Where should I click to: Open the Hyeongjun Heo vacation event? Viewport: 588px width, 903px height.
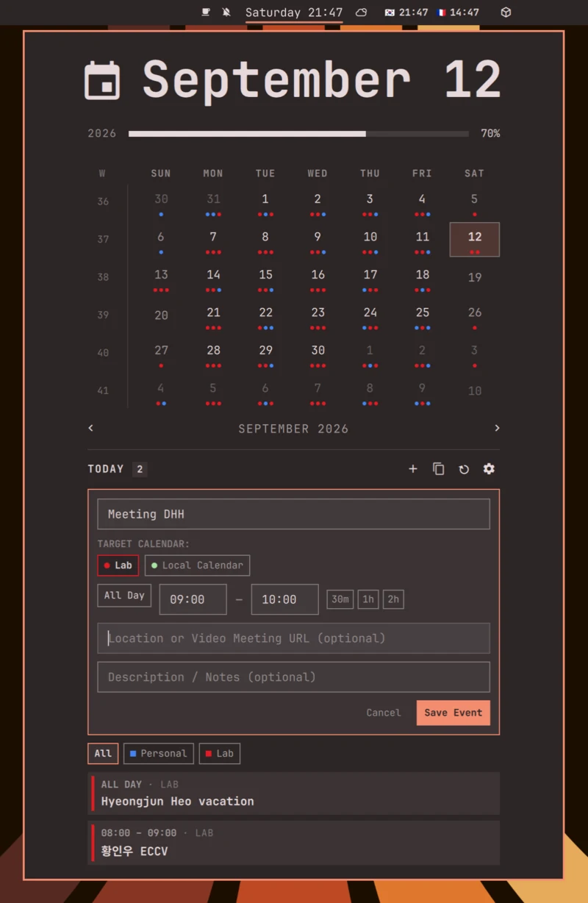293,793
